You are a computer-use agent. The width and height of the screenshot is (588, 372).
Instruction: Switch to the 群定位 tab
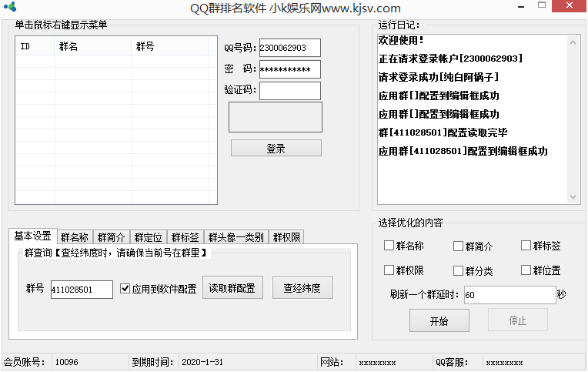pyautogui.click(x=148, y=237)
